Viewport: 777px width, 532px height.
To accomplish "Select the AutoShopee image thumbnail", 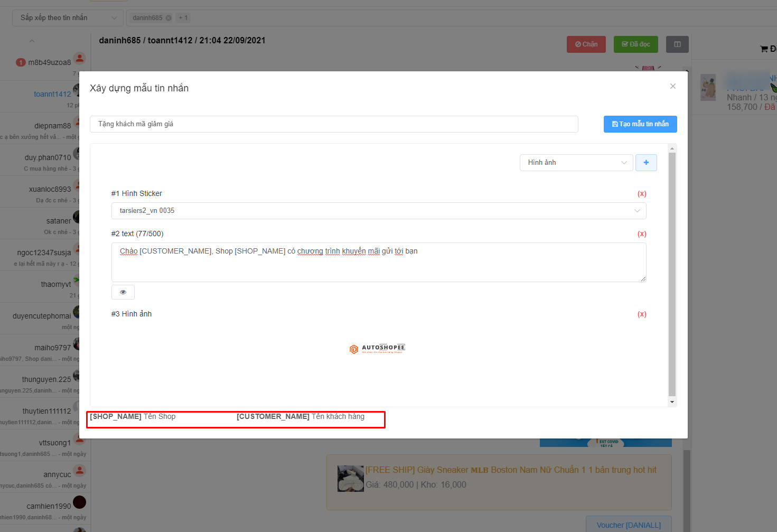I will pos(377,349).
